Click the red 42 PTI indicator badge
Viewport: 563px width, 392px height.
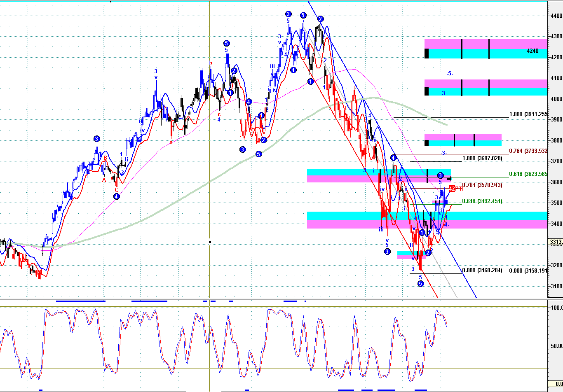point(456,189)
